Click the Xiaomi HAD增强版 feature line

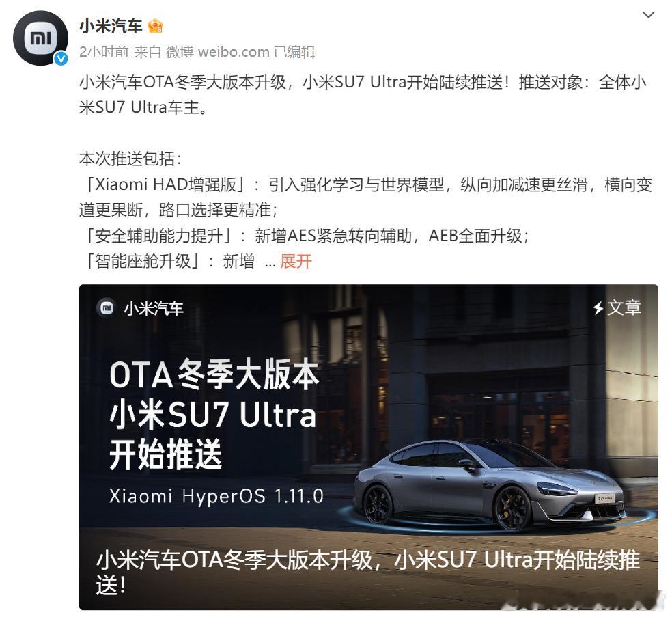(x=365, y=197)
